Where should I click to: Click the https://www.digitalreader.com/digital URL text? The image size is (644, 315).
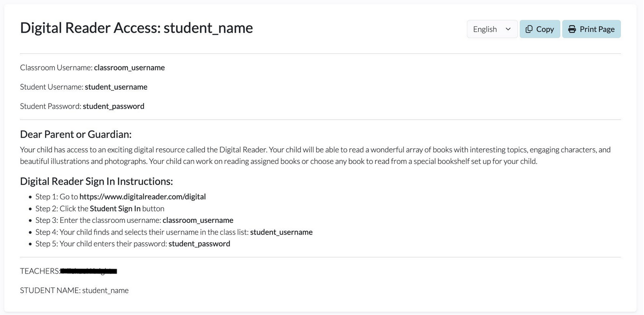[x=143, y=197]
